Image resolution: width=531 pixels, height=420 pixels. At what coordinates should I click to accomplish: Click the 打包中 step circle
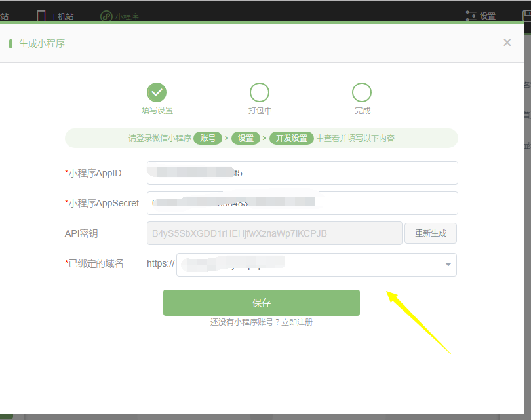tap(260, 92)
